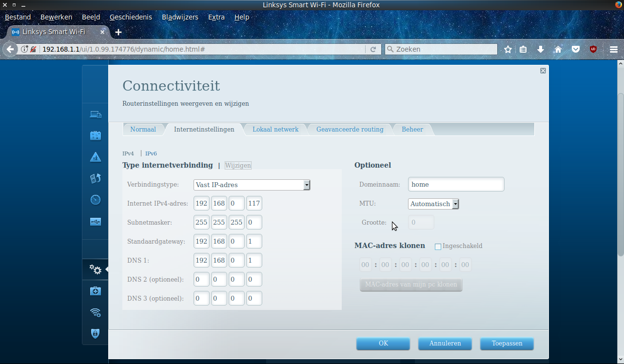Click the Domeinnaam input field
The width and height of the screenshot is (624, 364).
click(456, 185)
